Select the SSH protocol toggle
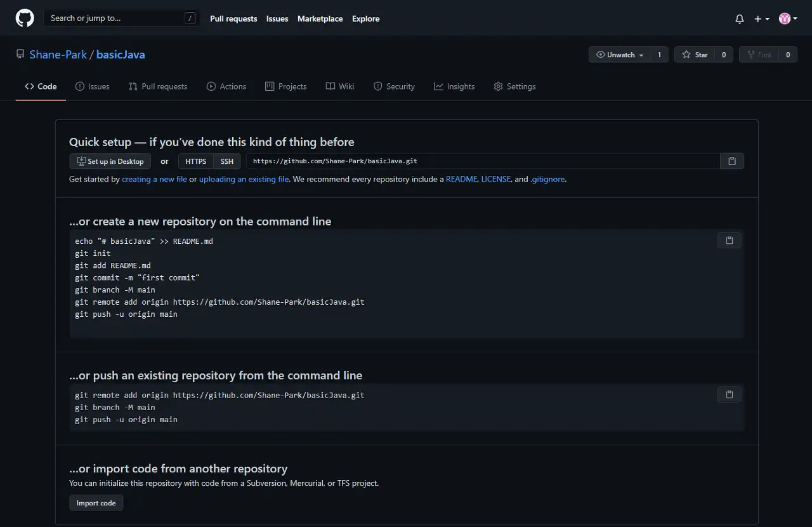812x527 pixels. tap(227, 161)
